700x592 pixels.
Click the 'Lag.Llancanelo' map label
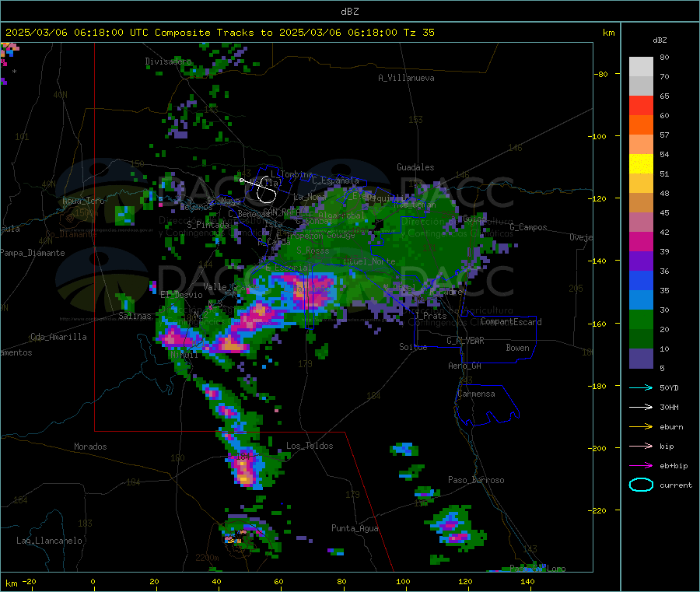[x=50, y=541]
